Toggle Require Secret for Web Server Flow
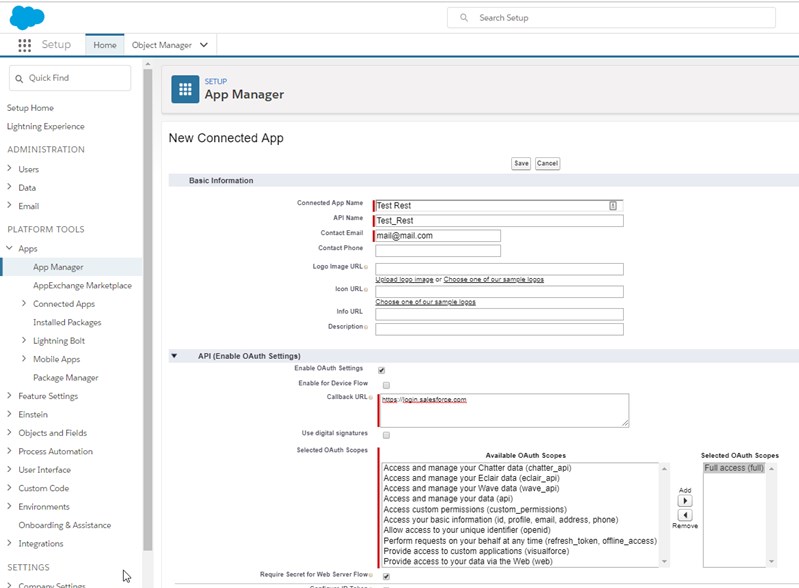 tap(386, 576)
